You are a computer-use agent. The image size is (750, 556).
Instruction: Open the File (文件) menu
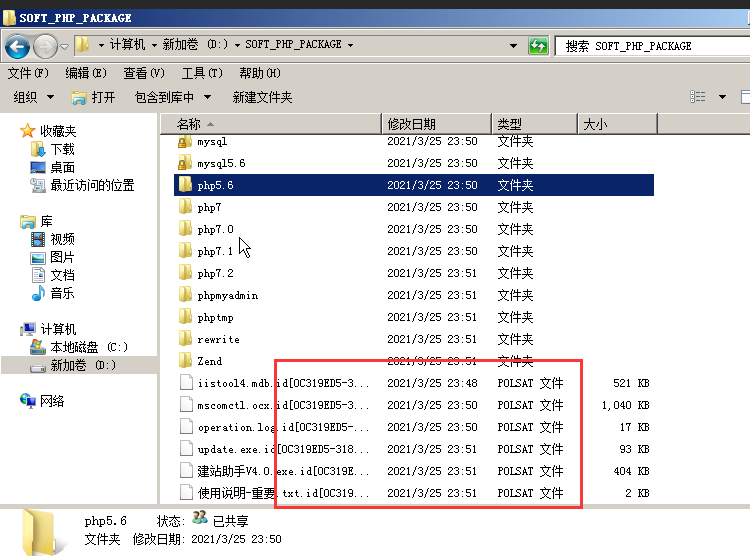[27, 73]
